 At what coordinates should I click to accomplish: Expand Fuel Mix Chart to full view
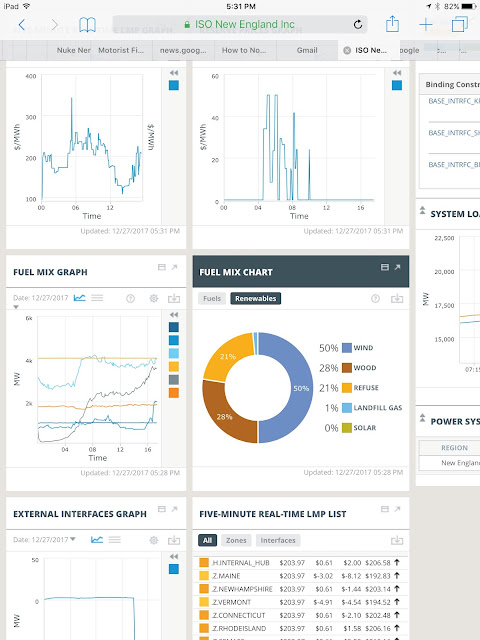coord(397,267)
